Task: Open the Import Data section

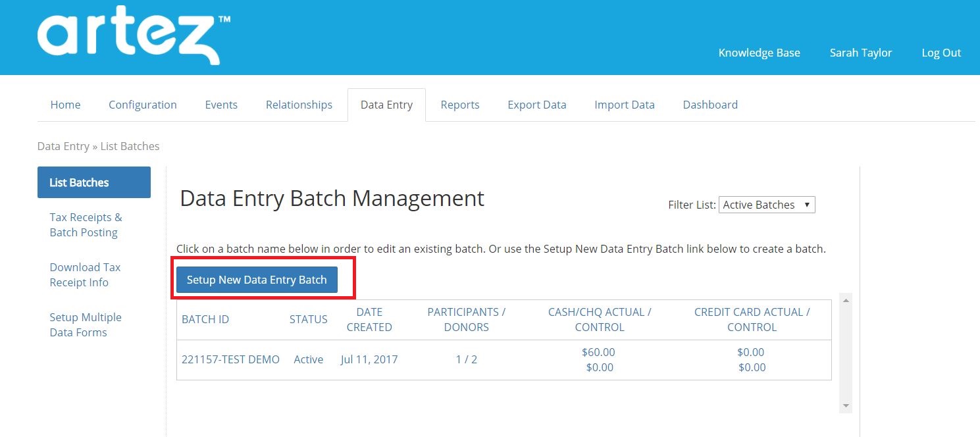Action: coord(624,104)
